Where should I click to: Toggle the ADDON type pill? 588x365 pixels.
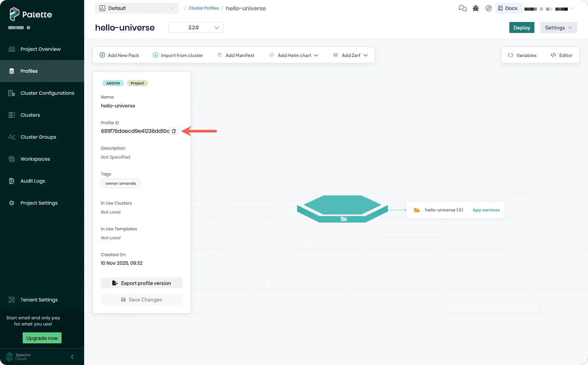[x=113, y=83]
